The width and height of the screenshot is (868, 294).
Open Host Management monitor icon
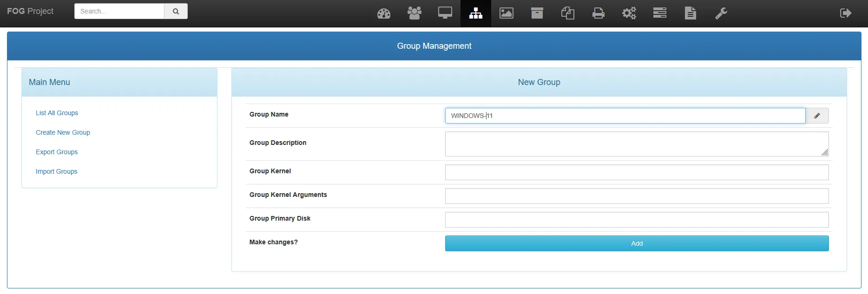pos(445,13)
